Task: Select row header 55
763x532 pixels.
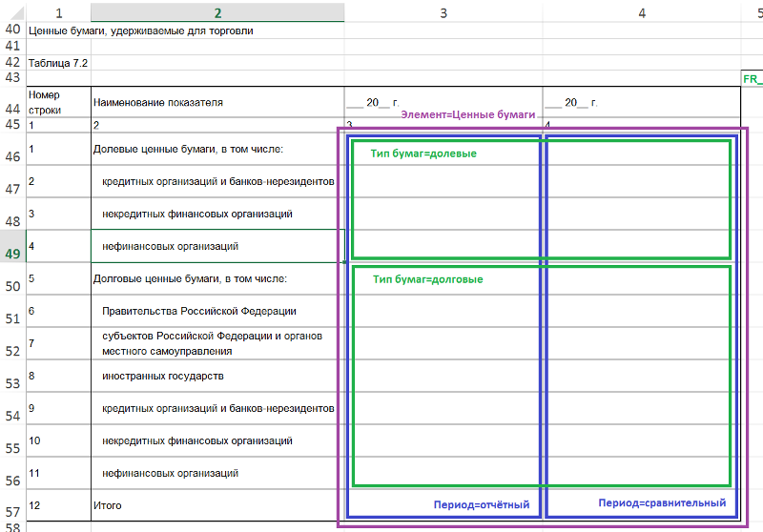Action: coord(12,440)
